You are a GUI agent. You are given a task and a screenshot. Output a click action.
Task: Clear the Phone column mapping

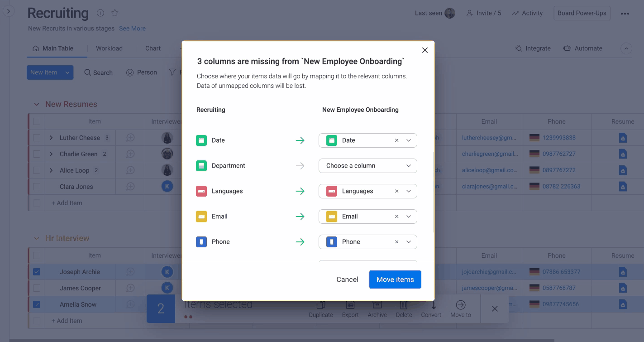[396, 242]
